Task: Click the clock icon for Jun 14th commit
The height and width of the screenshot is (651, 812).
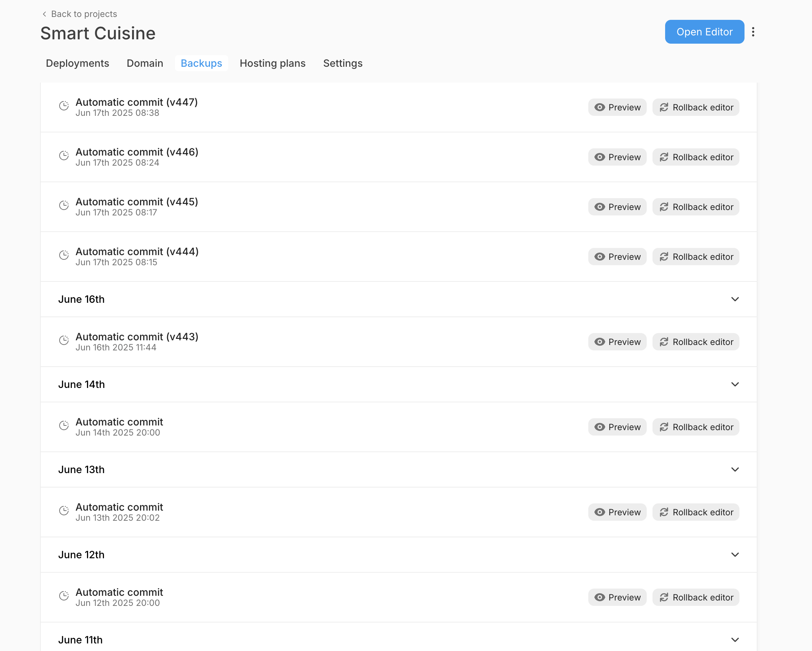Action: (x=64, y=425)
